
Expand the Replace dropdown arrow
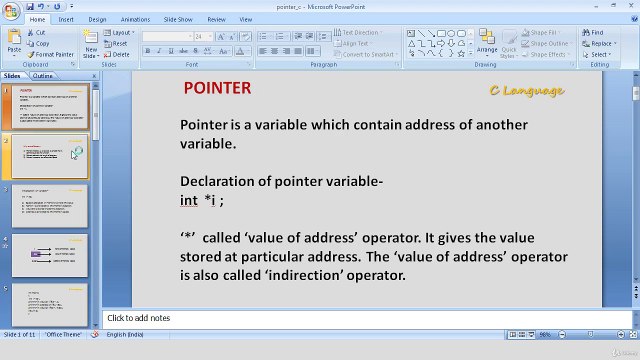click(615, 43)
